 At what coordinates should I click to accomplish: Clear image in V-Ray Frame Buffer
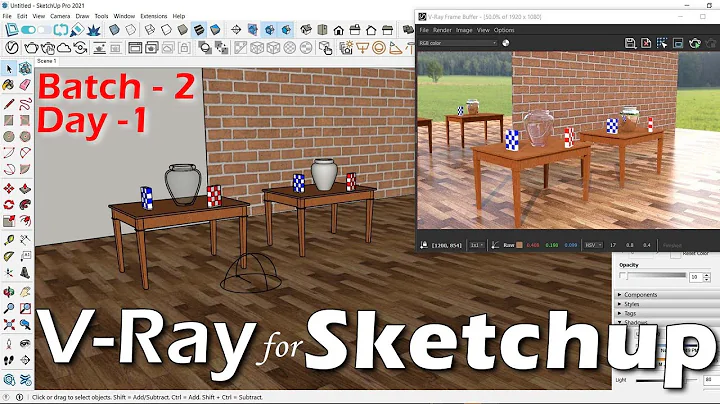(x=646, y=43)
